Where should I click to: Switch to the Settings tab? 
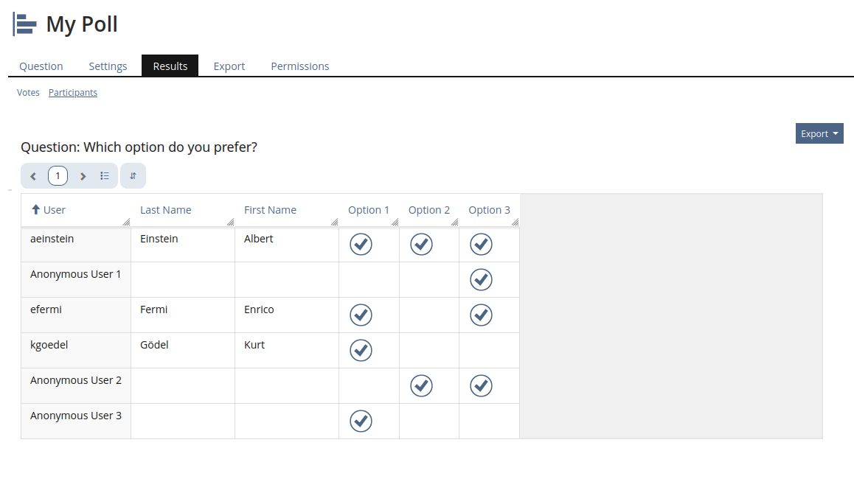point(108,66)
